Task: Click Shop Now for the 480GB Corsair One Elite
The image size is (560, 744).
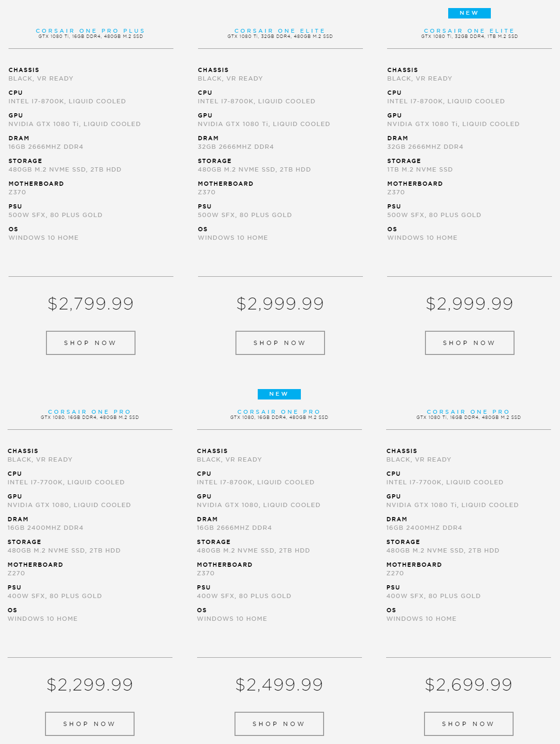Action: click(x=280, y=343)
